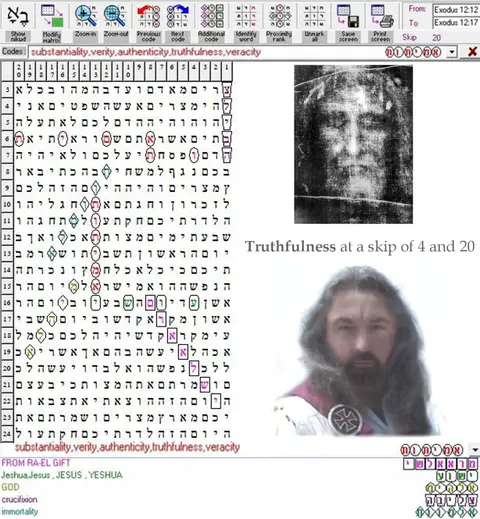Click the red Hebrew code letters top right
480x519 pixels.
(413, 52)
